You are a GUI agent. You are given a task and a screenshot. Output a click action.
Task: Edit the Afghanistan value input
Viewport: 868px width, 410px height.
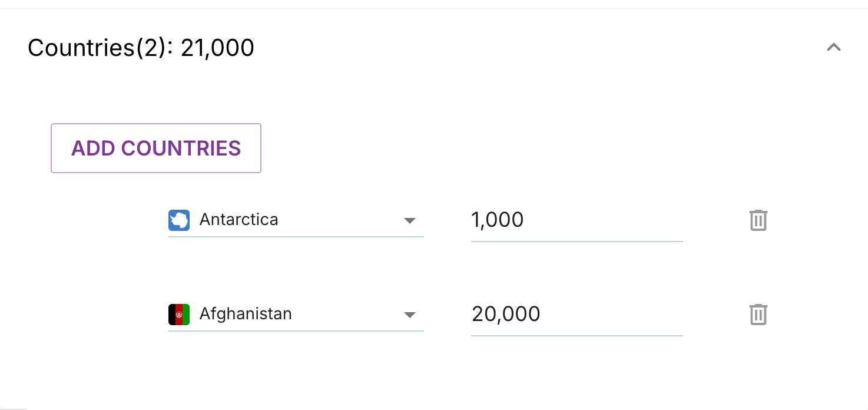(x=577, y=315)
